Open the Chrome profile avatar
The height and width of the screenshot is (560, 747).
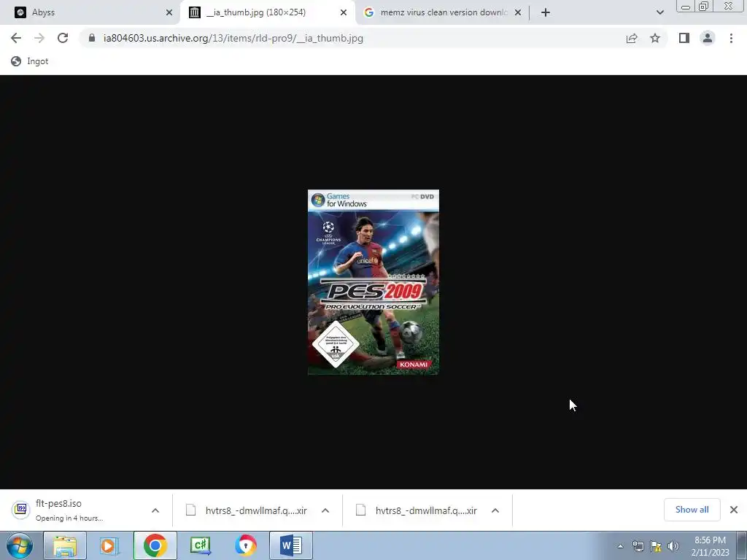pos(708,38)
